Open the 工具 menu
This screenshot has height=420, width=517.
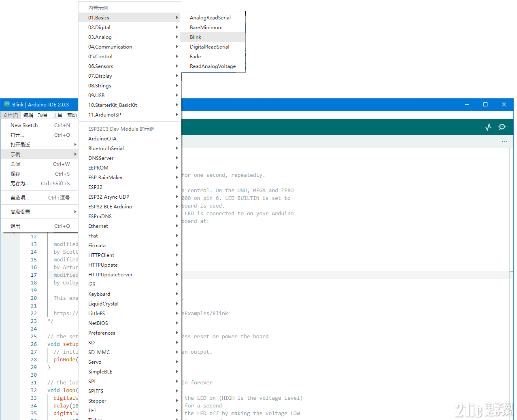57,115
